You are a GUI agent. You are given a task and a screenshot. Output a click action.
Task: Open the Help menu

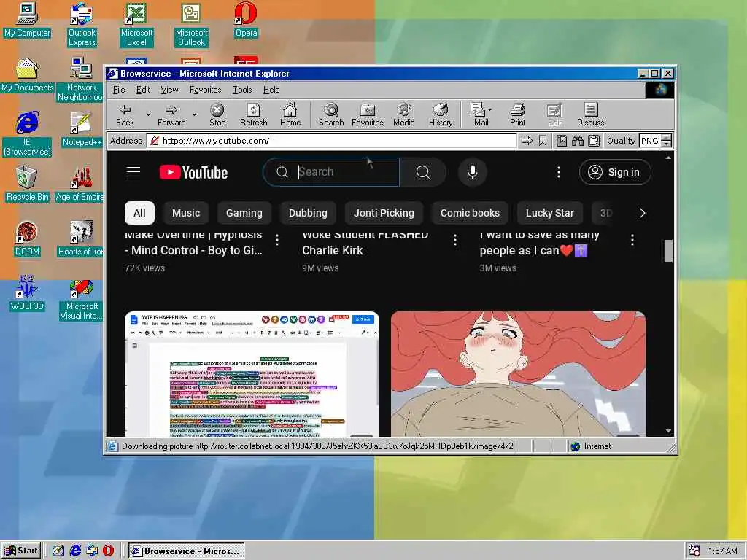tap(271, 90)
